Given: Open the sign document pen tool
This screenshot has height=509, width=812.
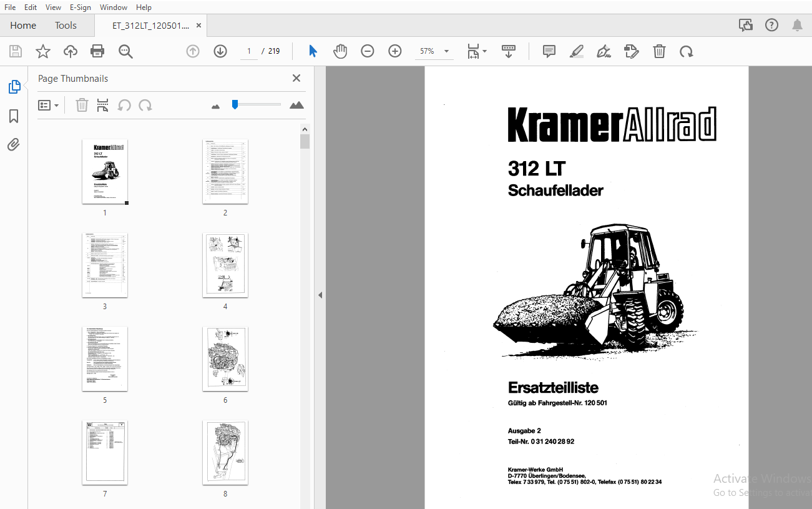Looking at the screenshot, I should pos(604,51).
